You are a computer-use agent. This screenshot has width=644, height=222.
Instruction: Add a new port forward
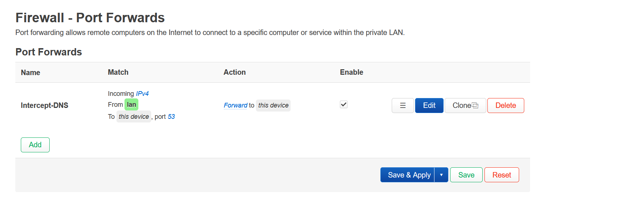point(35,145)
